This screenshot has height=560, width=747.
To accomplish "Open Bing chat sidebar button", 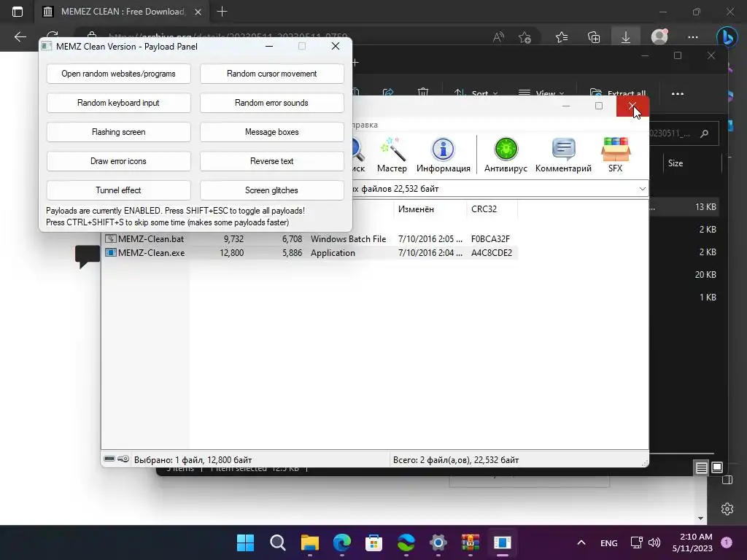I will pos(727,37).
